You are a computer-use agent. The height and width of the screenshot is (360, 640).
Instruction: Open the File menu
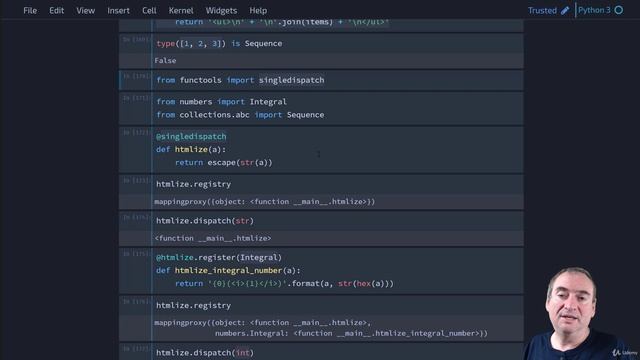30,11
